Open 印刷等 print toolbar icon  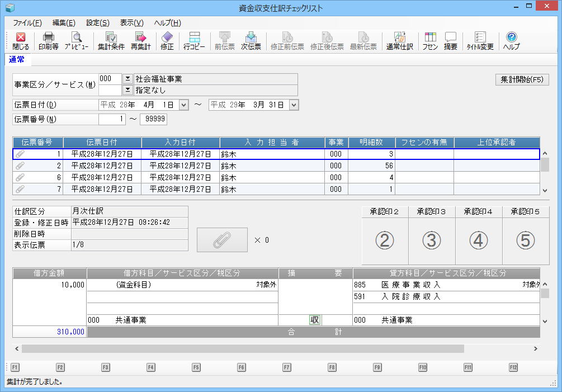(x=49, y=41)
